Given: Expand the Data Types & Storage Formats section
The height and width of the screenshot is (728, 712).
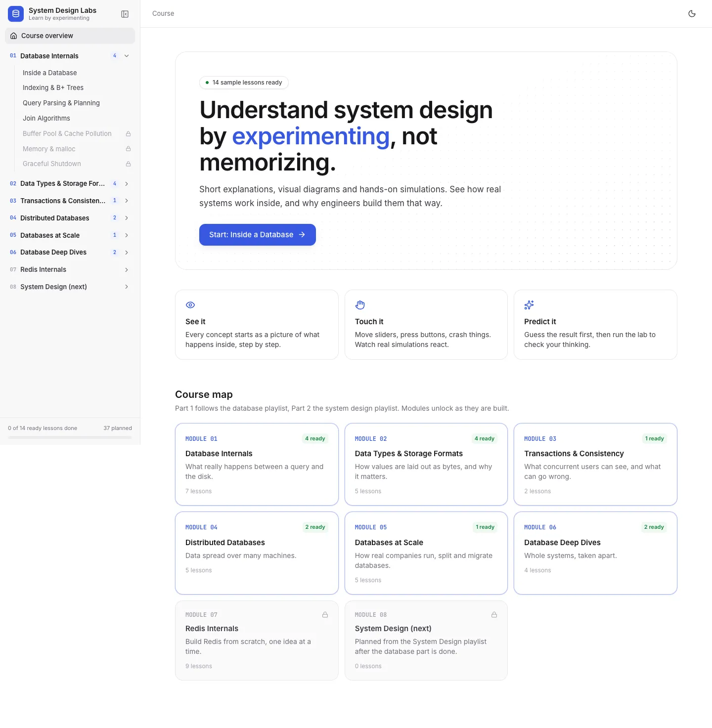Looking at the screenshot, I should (x=127, y=184).
